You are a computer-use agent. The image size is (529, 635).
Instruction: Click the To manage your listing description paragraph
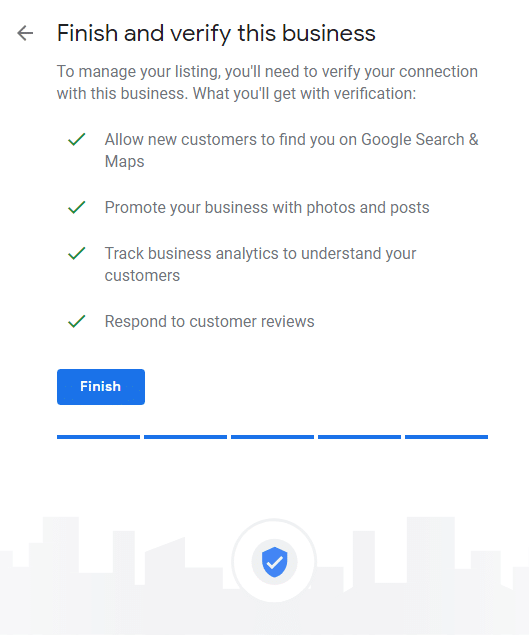pos(267,82)
